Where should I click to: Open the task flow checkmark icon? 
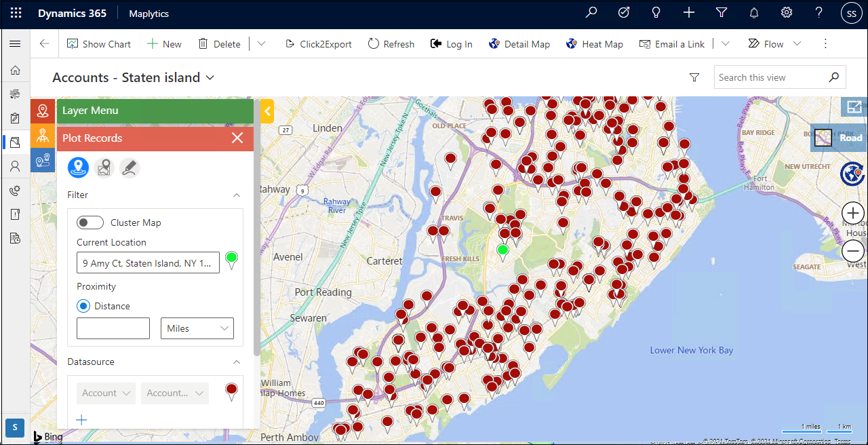(624, 13)
